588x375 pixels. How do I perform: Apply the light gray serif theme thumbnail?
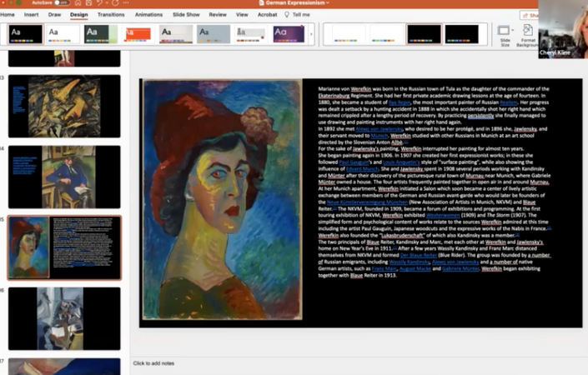click(251, 34)
